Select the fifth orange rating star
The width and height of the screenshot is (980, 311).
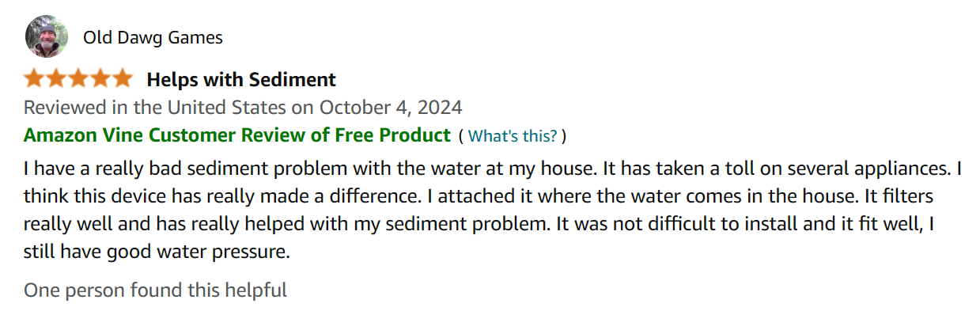pos(122,78)
